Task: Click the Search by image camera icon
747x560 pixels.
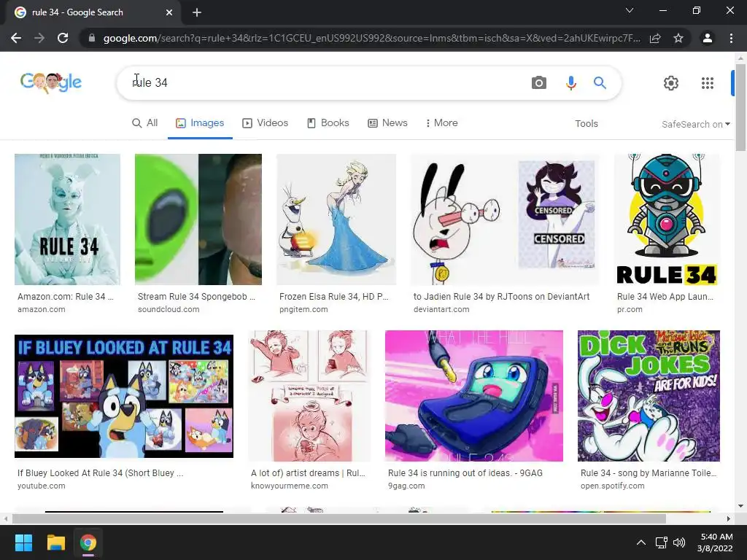Action: pos(539,83)
